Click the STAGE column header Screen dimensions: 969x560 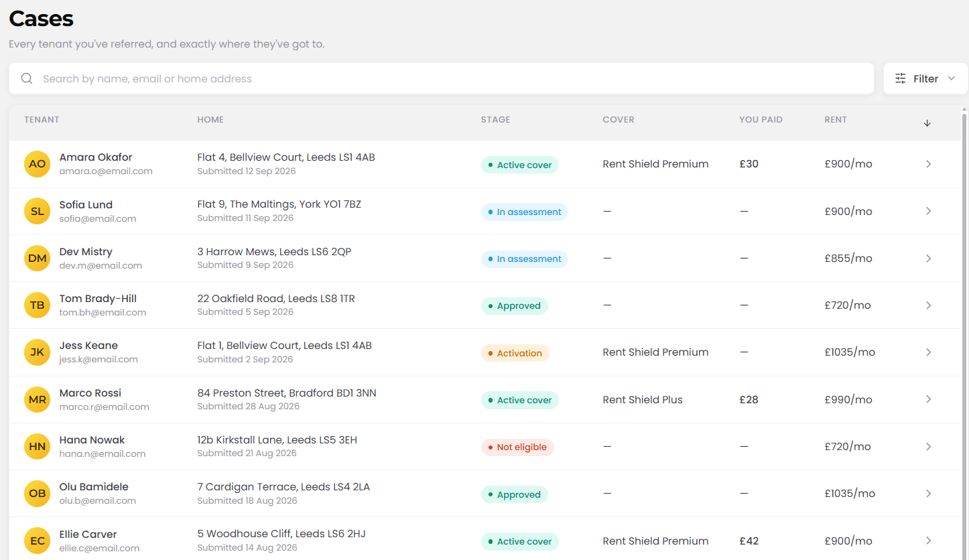(495, 120)
